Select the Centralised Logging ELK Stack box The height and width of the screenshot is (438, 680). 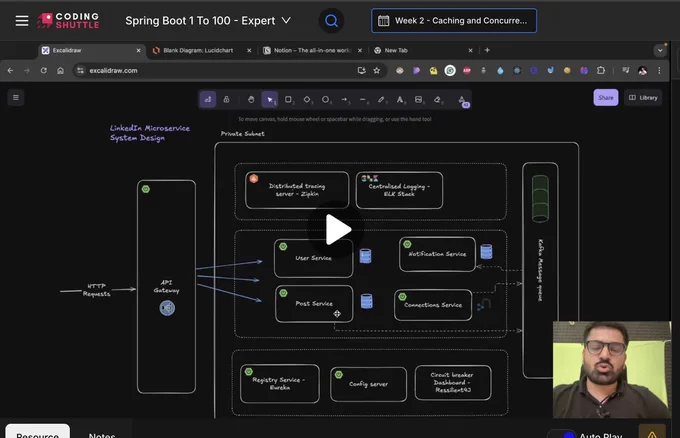[x=399, y=190]
